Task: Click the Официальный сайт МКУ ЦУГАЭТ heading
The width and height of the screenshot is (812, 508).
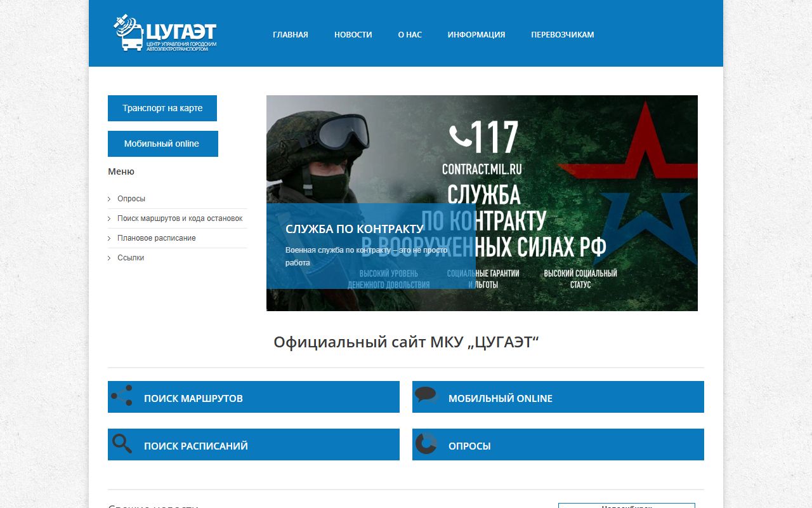Action: (406, 342)
